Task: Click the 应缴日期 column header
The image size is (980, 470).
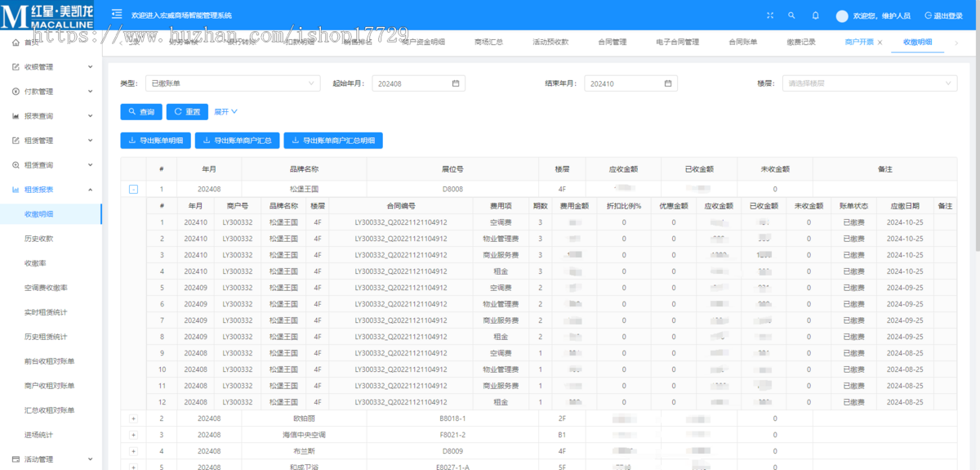Action: pos(905,206)
